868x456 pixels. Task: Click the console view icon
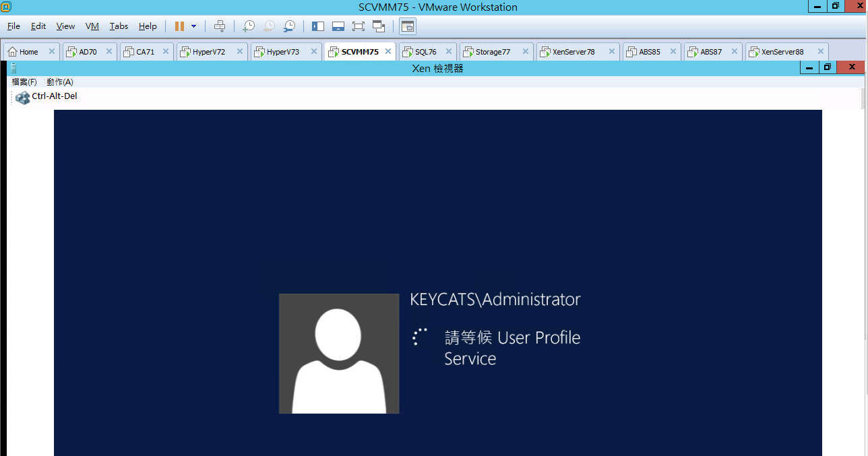point(408,26)
